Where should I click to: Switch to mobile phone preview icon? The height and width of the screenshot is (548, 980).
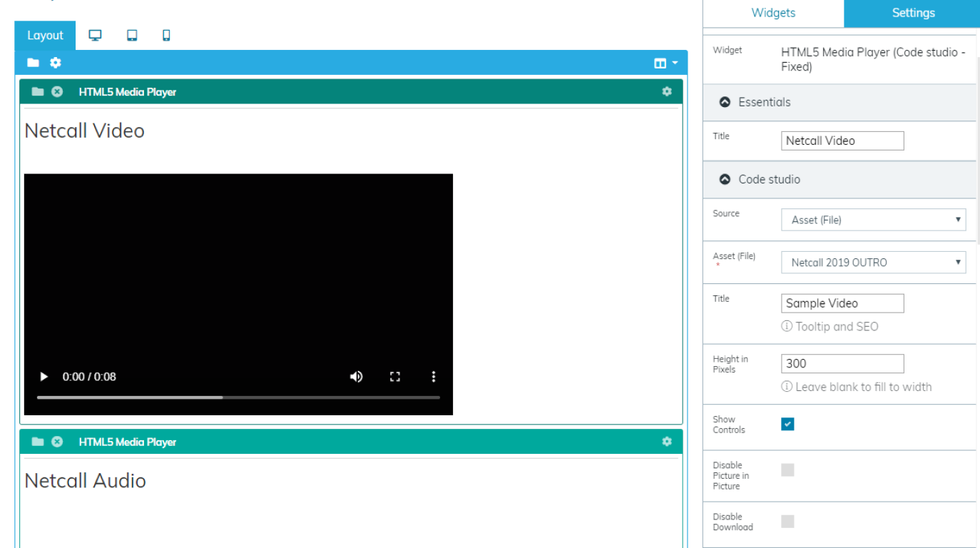(x=166, y=36)
